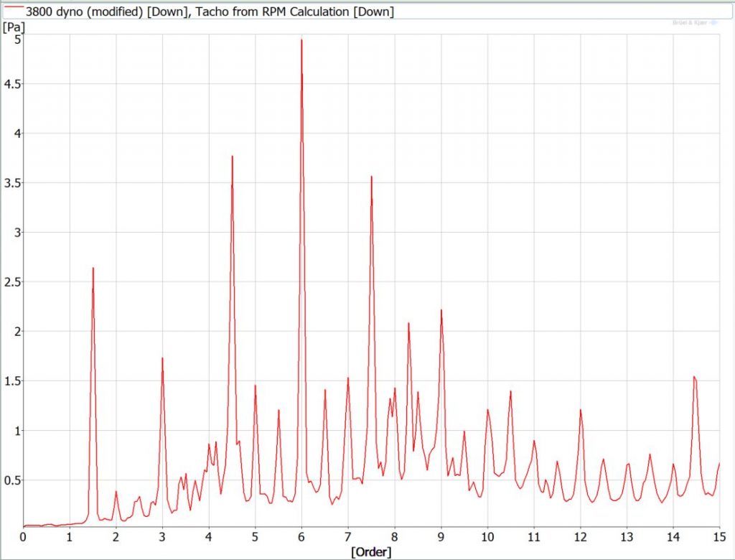
Task: Click the curve peak at order 1.5
Action: tap(93, 269)
